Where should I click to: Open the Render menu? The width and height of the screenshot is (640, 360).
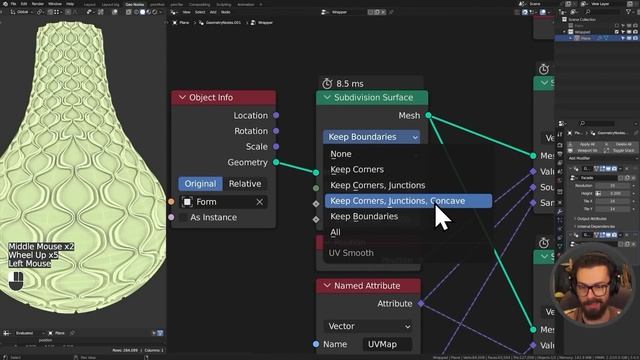(x=38, y=4)
